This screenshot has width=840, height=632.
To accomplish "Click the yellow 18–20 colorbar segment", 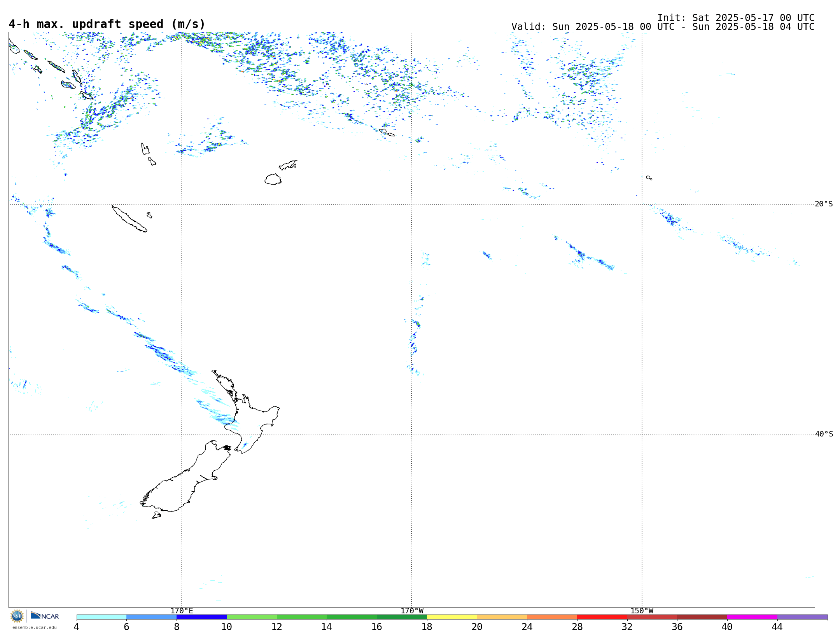I will pos(451,617).
